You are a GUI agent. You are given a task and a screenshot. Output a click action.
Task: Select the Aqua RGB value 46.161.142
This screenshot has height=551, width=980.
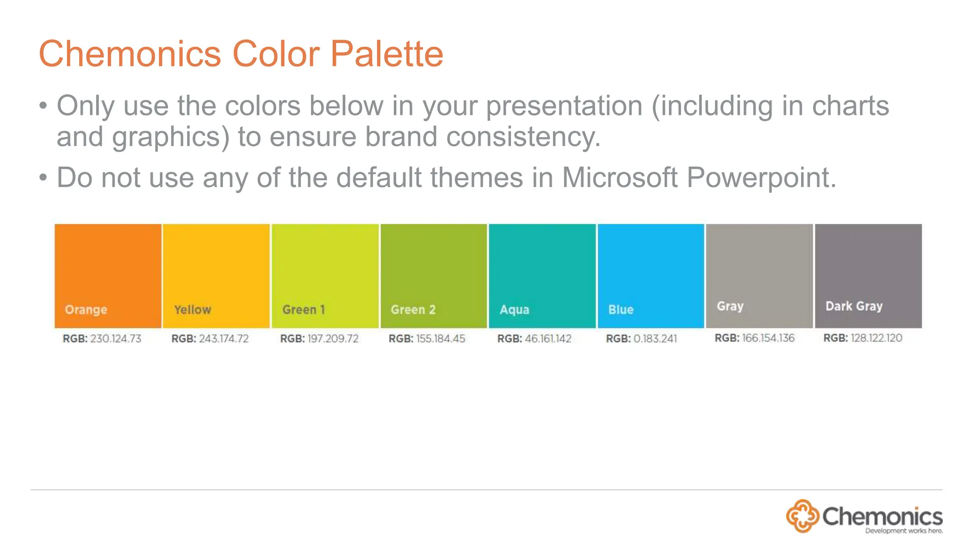(535, 339)
